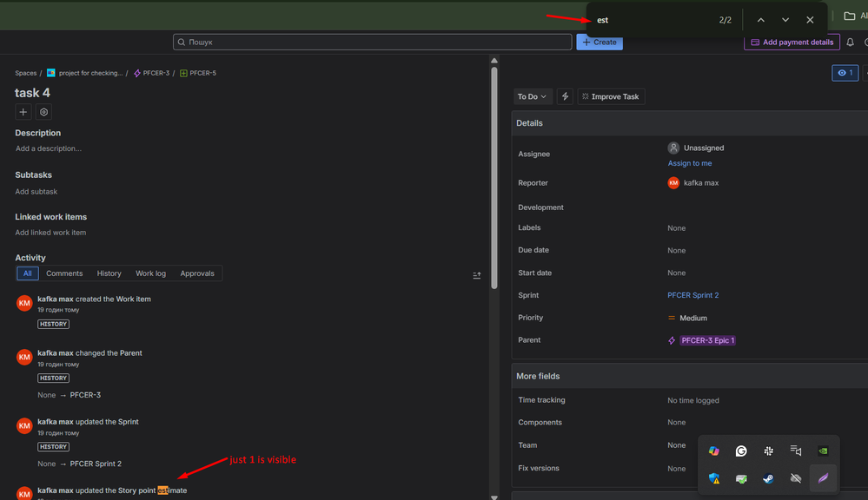Viewport: 868px width, 500px height.
Task: Open Windows Security shield tray icon
Action: click(714, 478)
